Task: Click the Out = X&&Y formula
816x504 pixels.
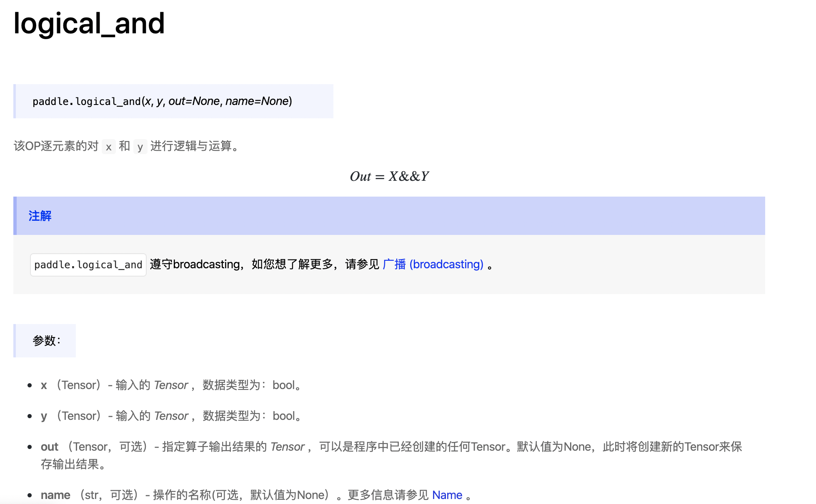Action: click(389, 177)
